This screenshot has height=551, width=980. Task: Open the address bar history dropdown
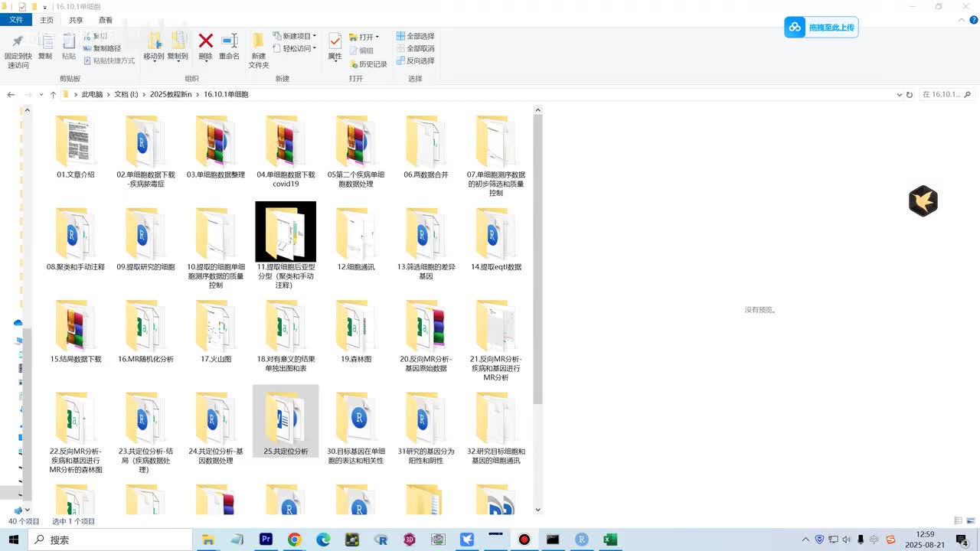(899, 95)
